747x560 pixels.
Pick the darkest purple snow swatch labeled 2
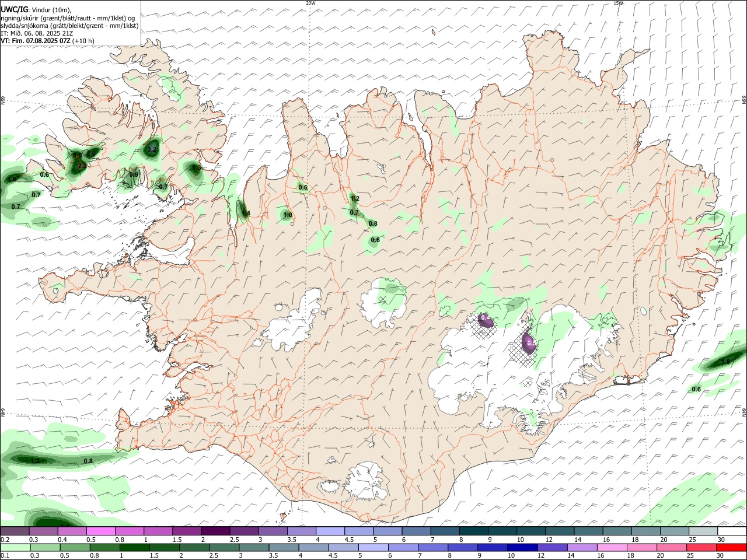click(x=215, y=531)
